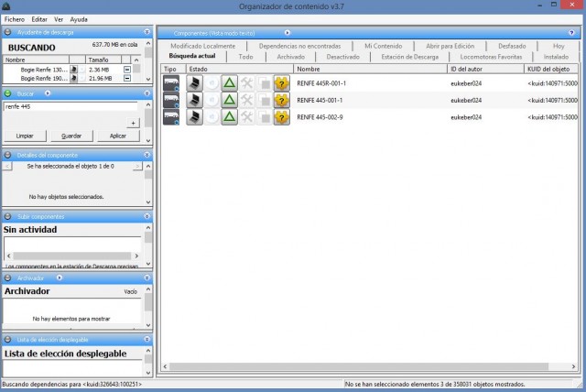Click green icon in Buscar panel header
This screenshot has width=586, height=392.
click(x=8, y=93)
